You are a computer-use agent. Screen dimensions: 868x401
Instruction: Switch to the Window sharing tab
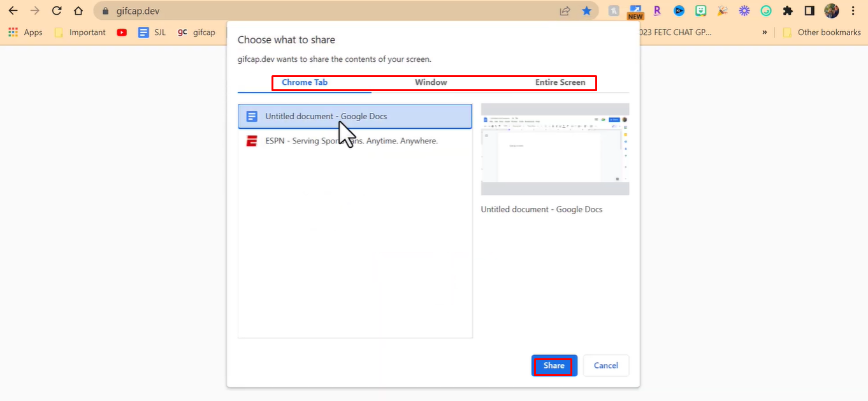click(431, 82)
